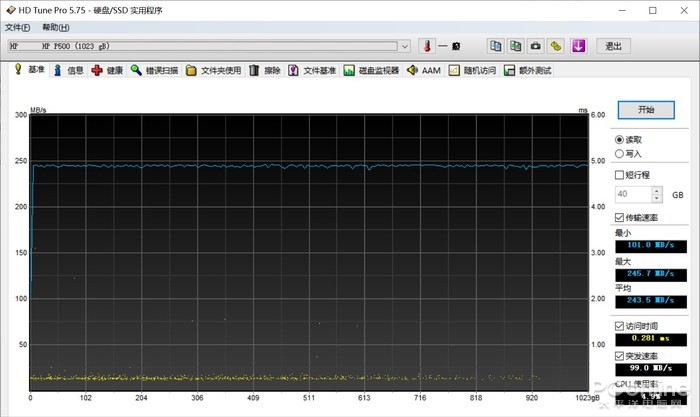Click the 退出 exit button
700x417 pixels.
pos(613,46)
